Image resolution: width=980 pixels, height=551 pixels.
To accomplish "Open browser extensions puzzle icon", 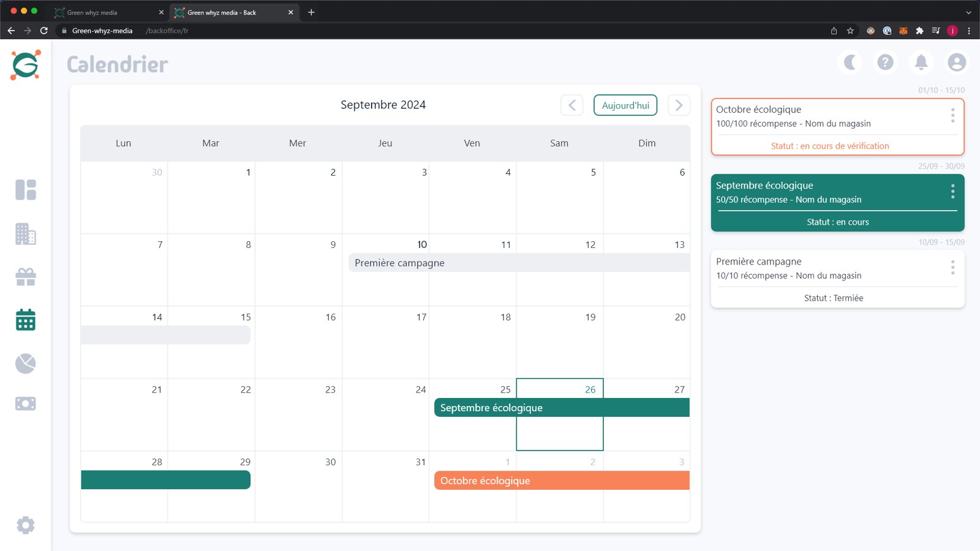I will pos(919,31).
